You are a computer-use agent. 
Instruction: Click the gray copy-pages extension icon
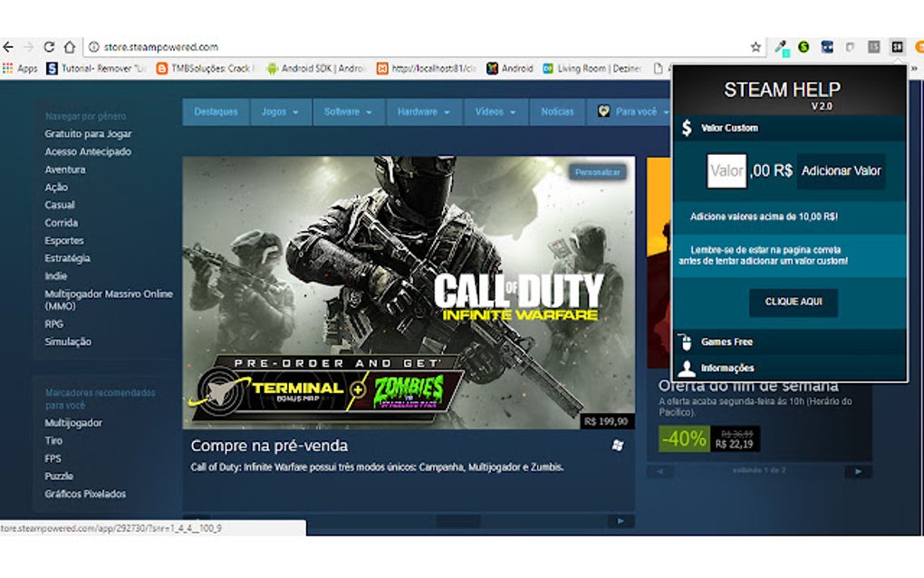coord(850,46)
